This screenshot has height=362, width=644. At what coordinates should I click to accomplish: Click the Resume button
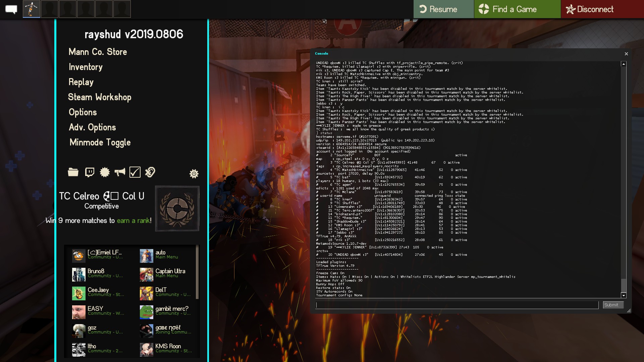pyautogui.click(x=443, y=9)
